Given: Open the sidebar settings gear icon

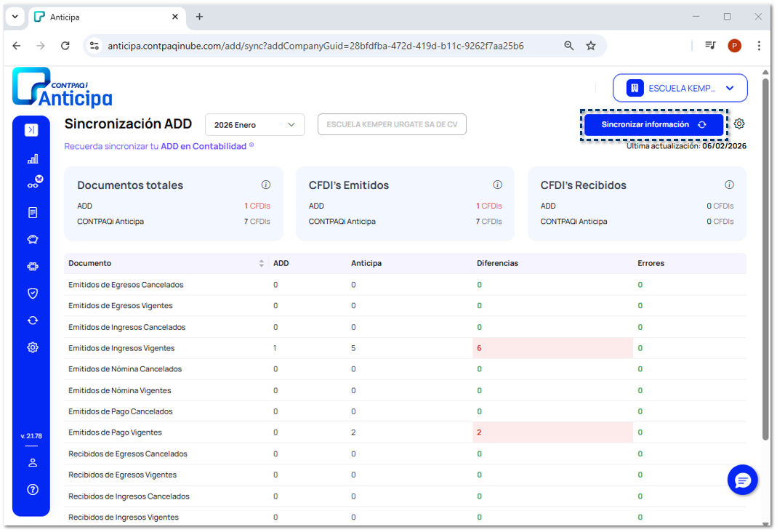Looking at the screenshot, I should tap(33, 347).
